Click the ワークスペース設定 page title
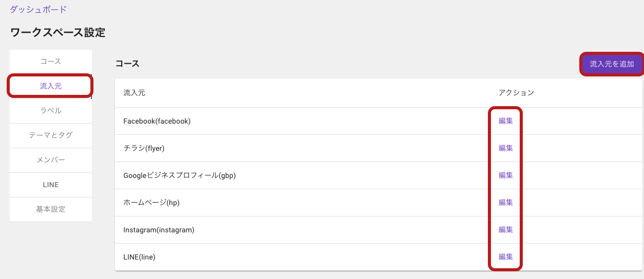Viewport: 644px width, 279px height. click(x=58, y=33)
